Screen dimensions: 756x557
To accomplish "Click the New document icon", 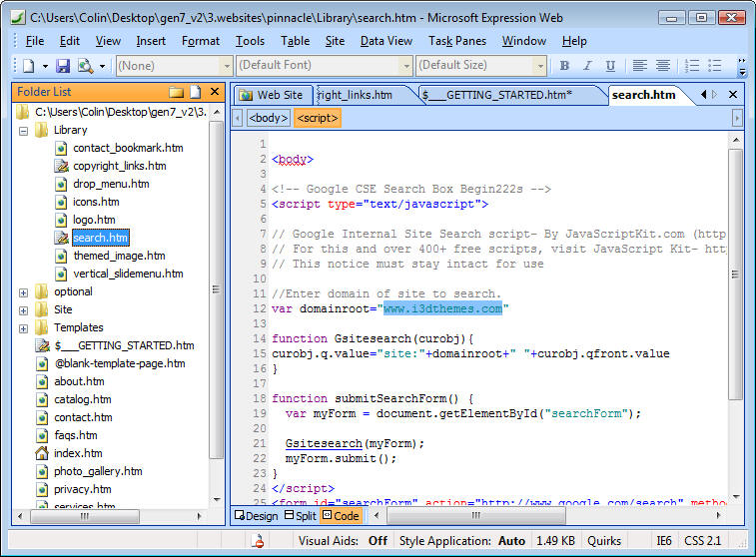I will coord(29,66).
